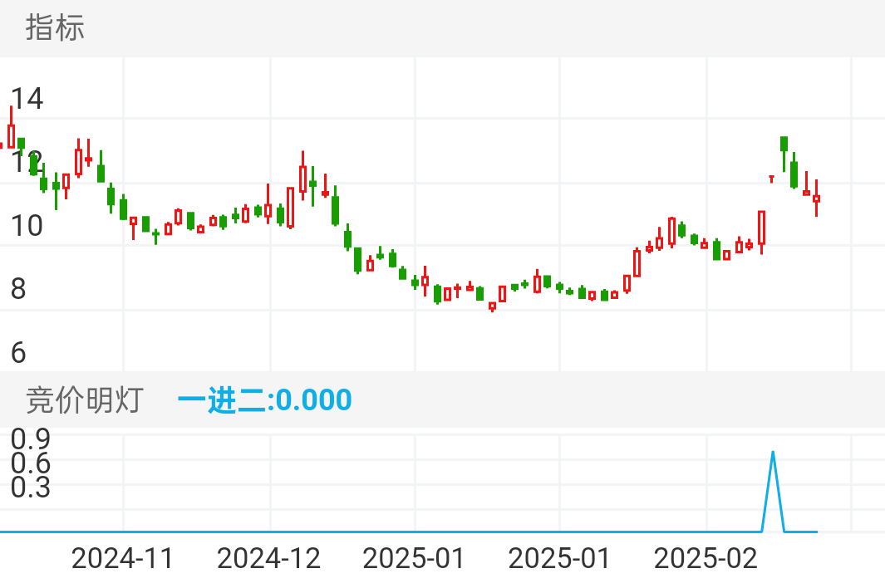885x588 pixels.
Task: Click the price axis label 6
Action: pyautogui.click(x=18, y=353)
